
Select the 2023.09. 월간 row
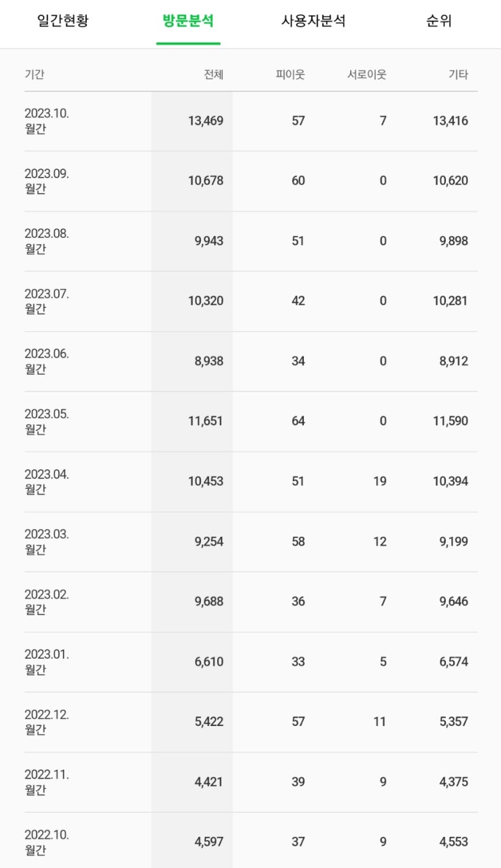pyautogui.click(x=251, y=182)
